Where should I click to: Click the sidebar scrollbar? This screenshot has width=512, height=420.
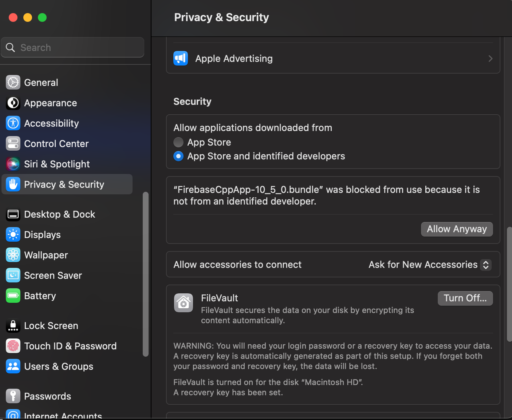point(146,274)
